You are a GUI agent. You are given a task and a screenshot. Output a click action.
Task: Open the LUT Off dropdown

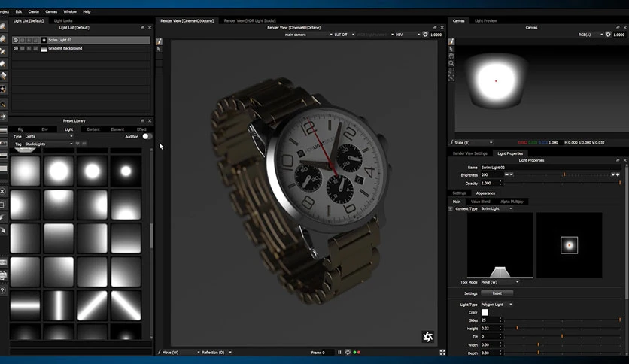click(x=345, y=35)
